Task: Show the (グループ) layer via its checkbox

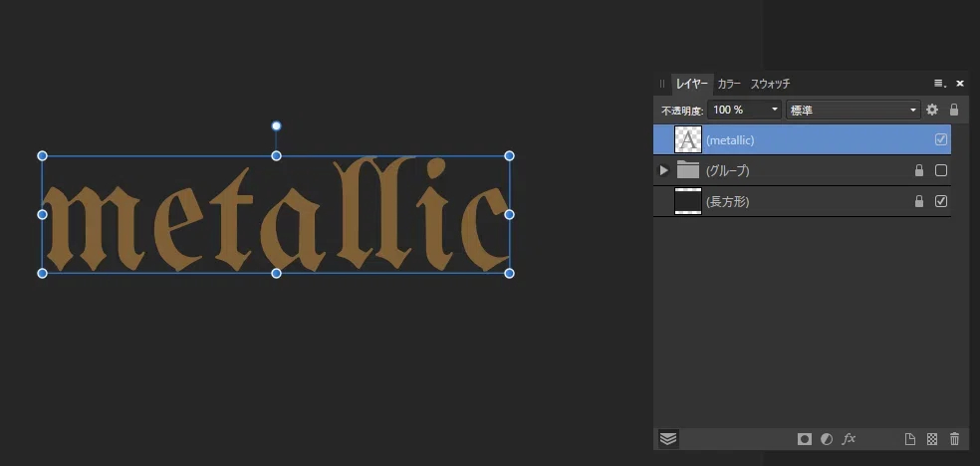Action: tap(940, 170)
